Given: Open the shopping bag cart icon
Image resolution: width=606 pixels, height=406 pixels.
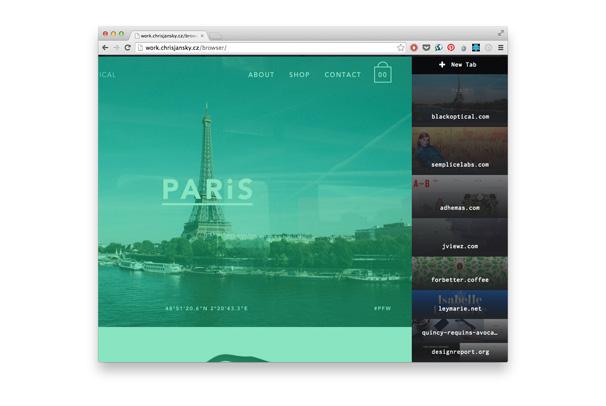Looking at the screenshot, I should coord(383,74).
